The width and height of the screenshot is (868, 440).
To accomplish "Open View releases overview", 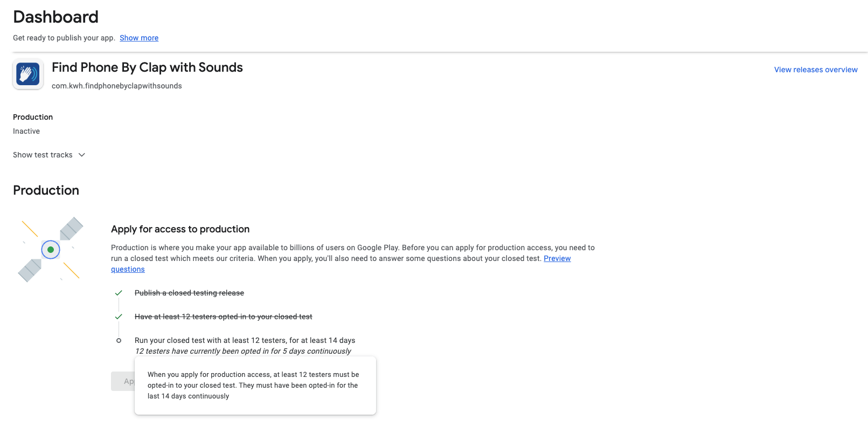I will coord(815,70).
